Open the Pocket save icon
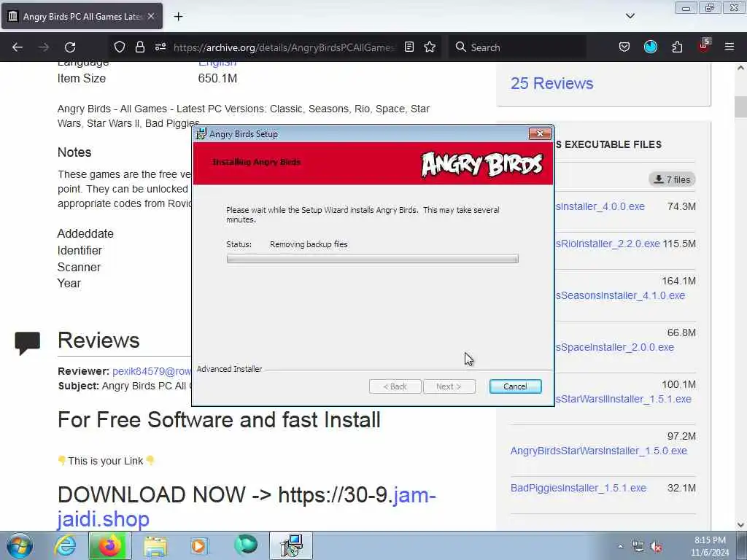 tap(624, 47)
